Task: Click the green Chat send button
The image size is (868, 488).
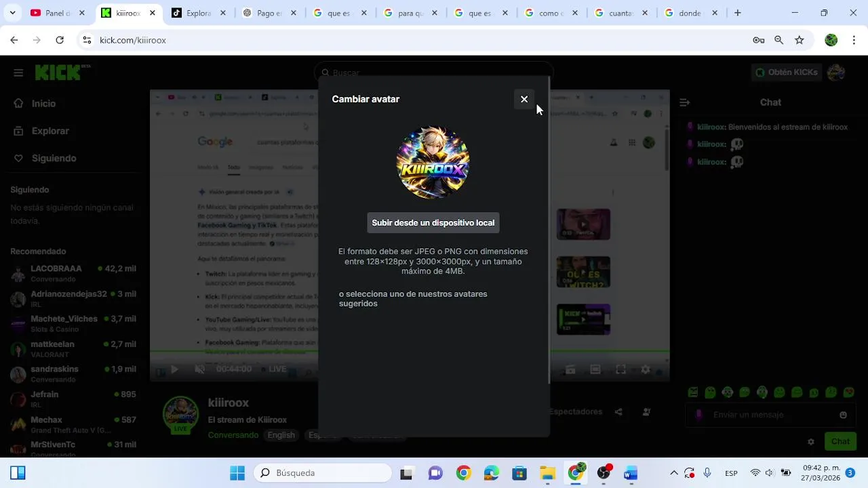Action: [840, 441]
